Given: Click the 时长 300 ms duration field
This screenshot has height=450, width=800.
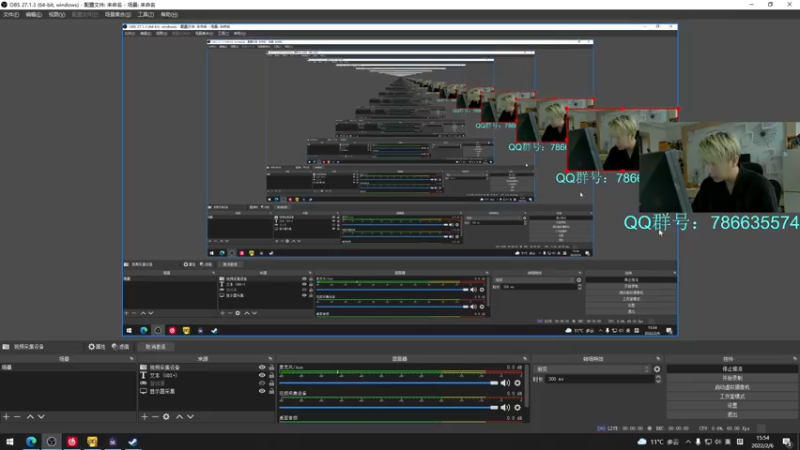Looking at the screenshot, I should 599,379.
